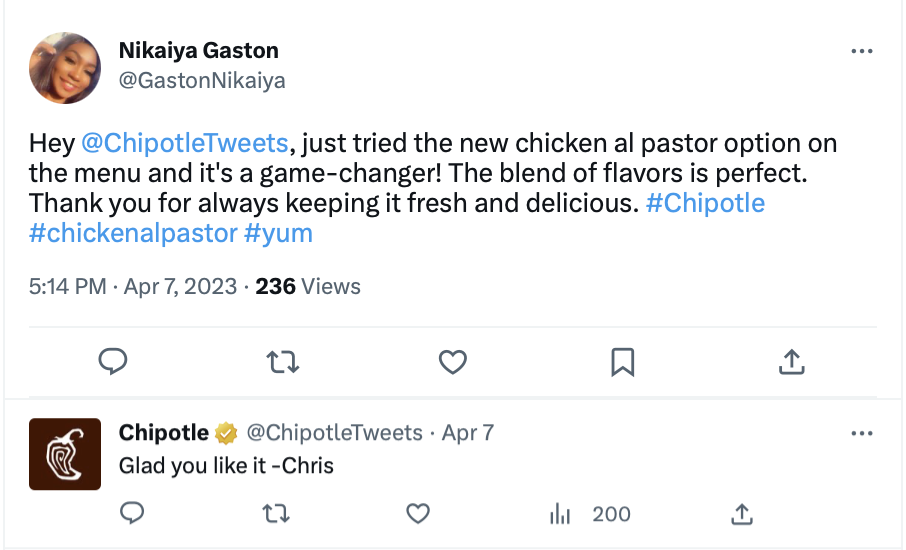Share Nikaiya Gaston's tweet
The width and height of the screenshot is (906, 550).
click(x=791, y=362)
